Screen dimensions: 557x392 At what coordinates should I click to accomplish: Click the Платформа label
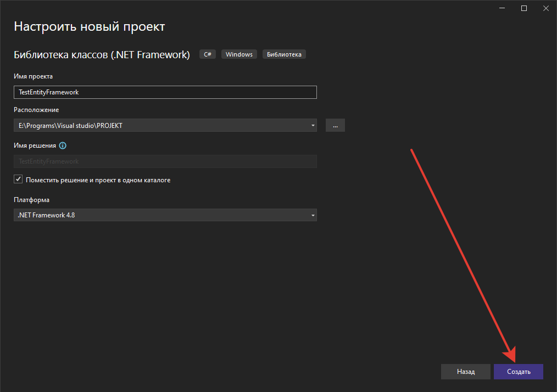pyautogui.click(x=31, y=200)
